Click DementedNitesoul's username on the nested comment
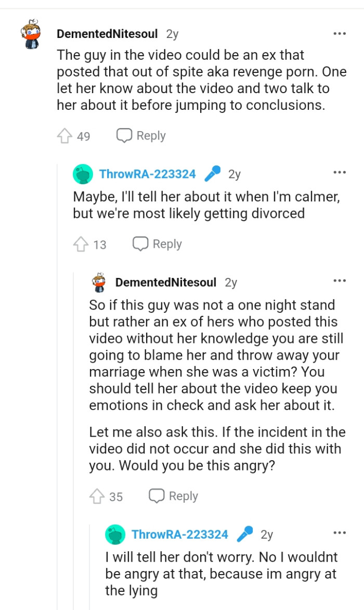The image size is (364, 610). (165, 282)
